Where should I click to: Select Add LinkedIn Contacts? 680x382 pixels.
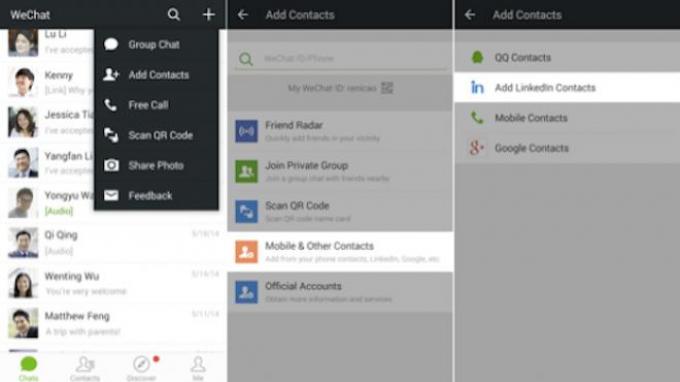(x=567, y=88)
